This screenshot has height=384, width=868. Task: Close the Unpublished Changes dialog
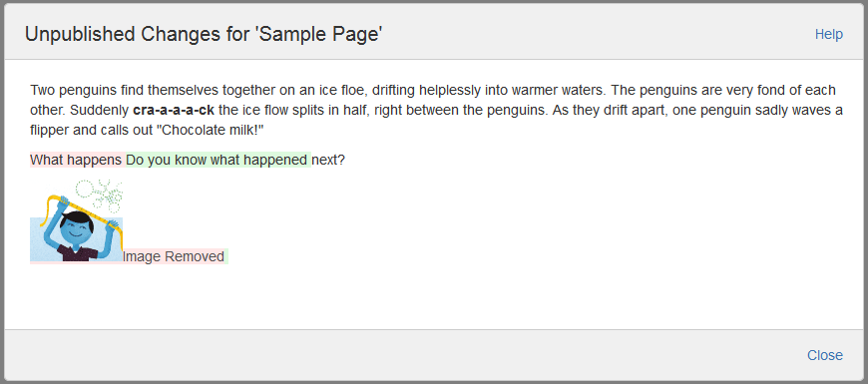825,355
